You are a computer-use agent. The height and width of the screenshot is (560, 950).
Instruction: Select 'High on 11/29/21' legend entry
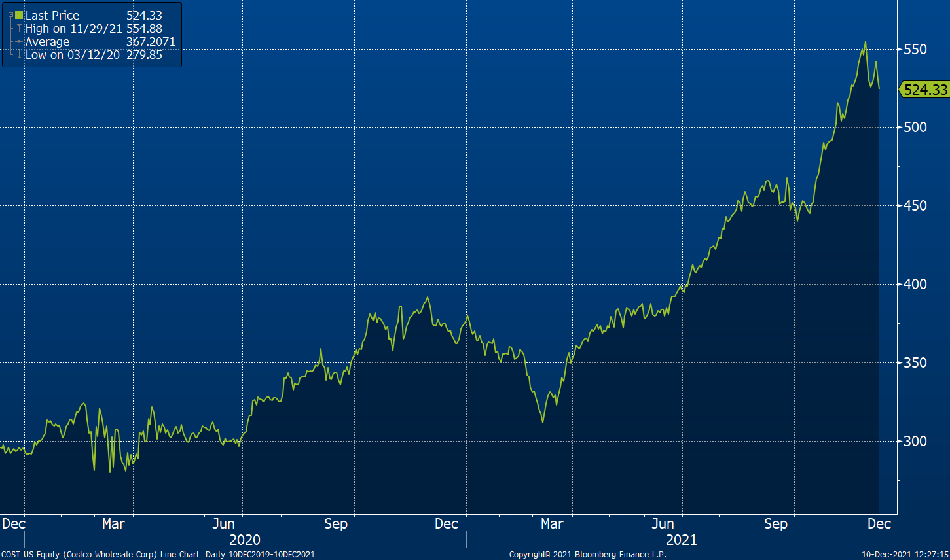point(74,29)
